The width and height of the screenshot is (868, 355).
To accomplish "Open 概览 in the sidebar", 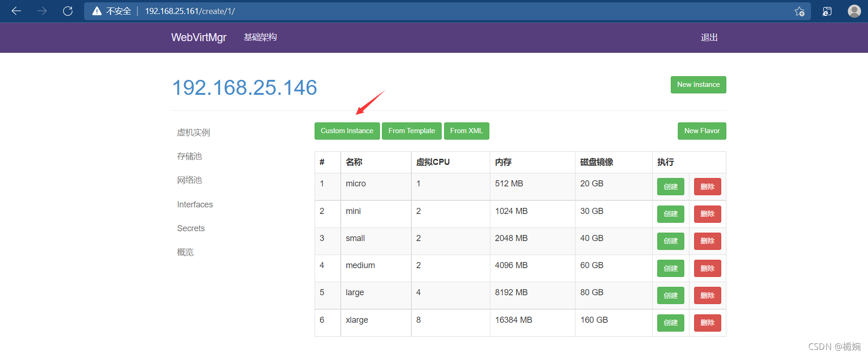I will pyautogui.click(x=185, y=252).
